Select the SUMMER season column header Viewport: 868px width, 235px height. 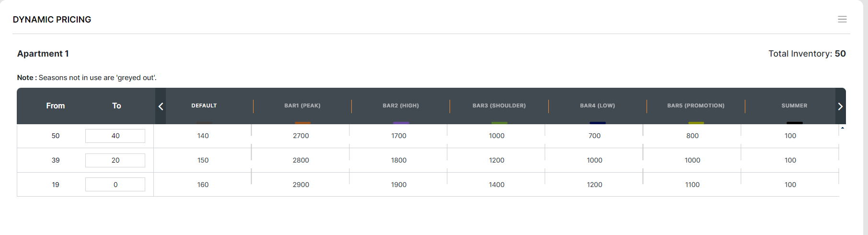coord(794,106)
